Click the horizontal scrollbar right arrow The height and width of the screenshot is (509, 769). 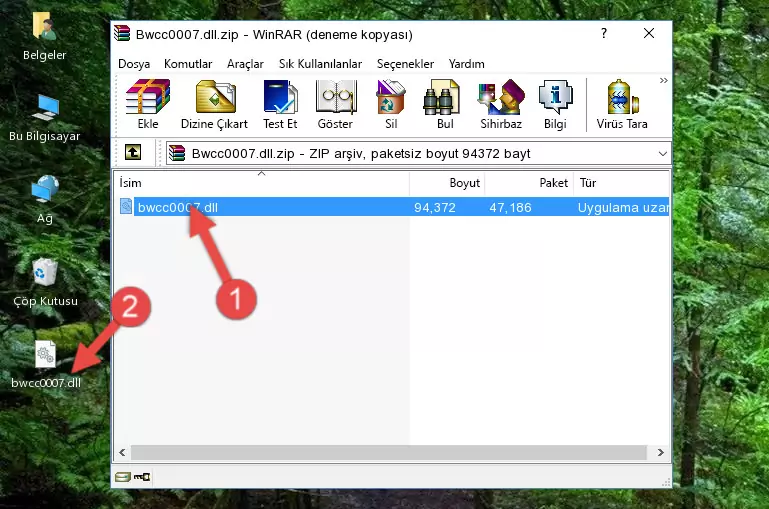coord(661,452)
